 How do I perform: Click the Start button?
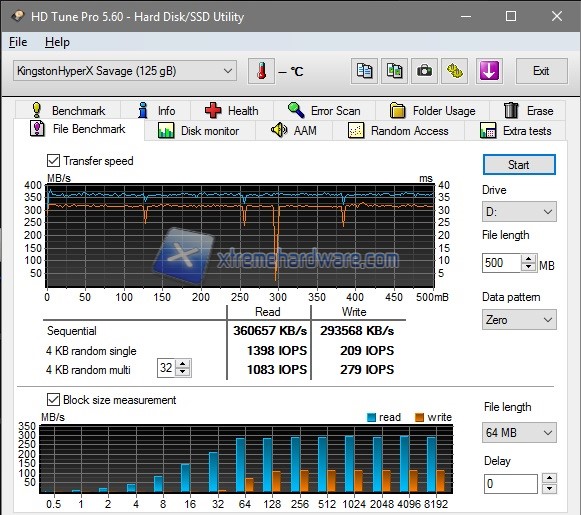click(519, 165)
